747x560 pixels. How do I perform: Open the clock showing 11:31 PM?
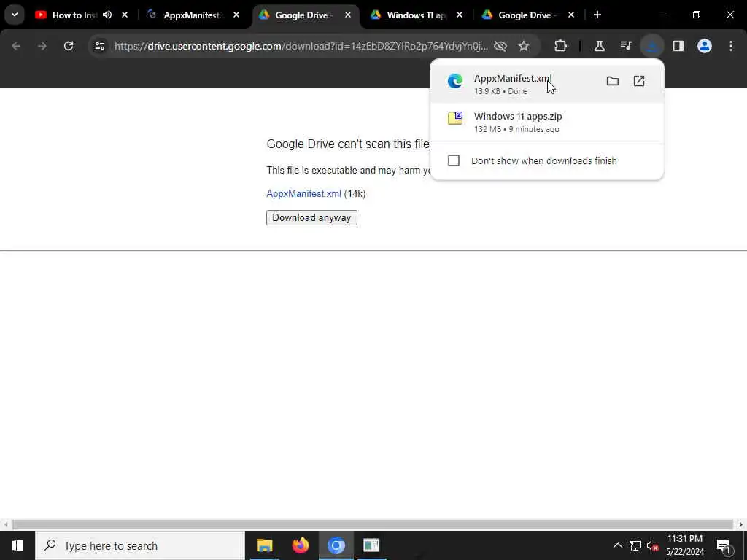pyautogui.click(x=684, y=545)
